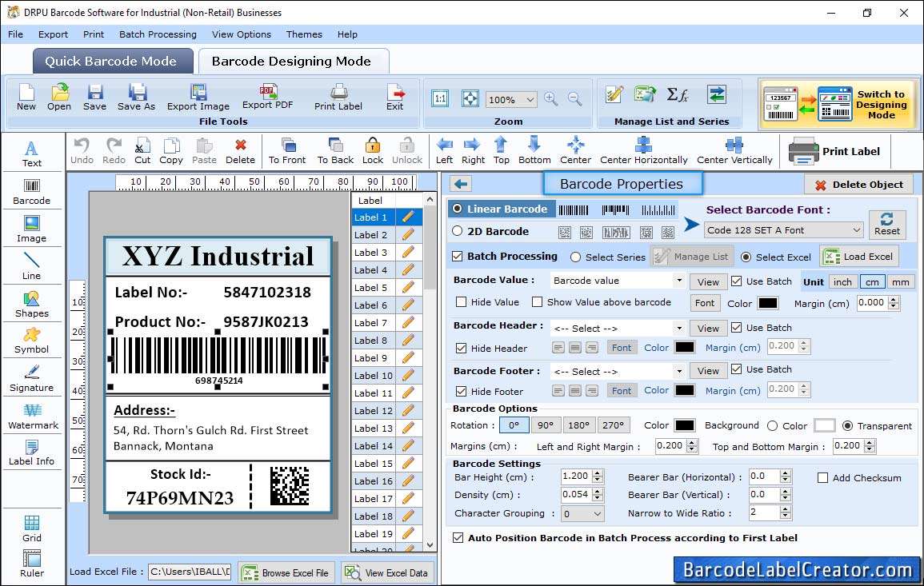Select the Text tool in sidebar

click(32, 154)
